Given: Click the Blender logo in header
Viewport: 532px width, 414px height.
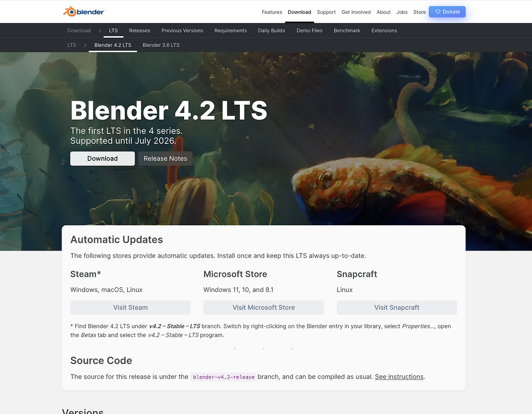Looking at the screenshot, I should point(84,12).
